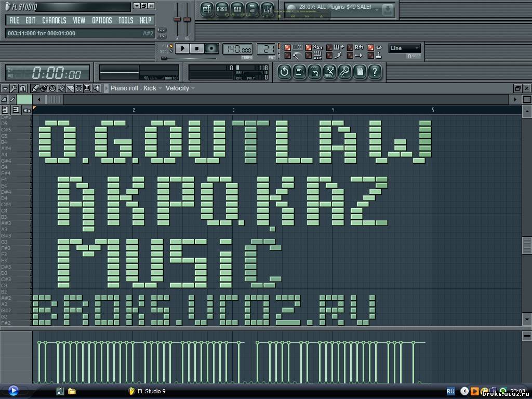
Task: Open the EDIT menu
Action: tap(31, 21)
